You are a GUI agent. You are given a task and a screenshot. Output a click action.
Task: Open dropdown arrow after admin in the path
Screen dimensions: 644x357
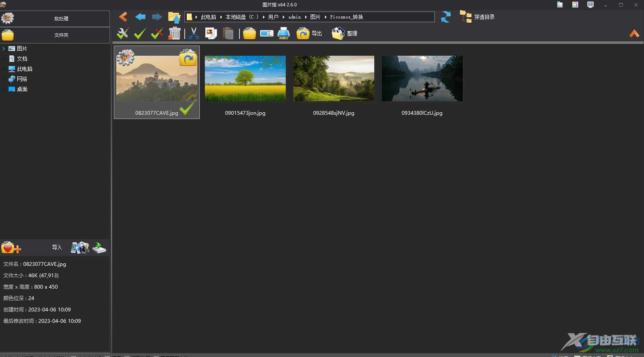click(306, 17)
